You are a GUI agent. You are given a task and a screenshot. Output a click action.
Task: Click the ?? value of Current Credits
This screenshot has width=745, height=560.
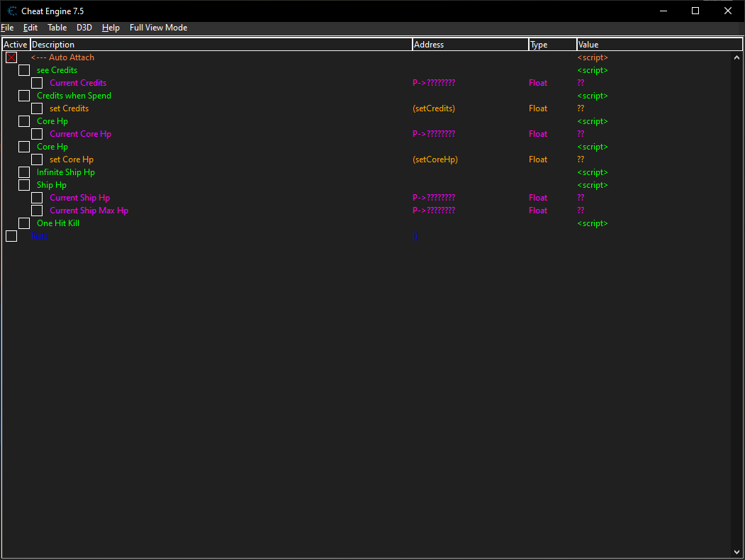click(x=581, y=83)
